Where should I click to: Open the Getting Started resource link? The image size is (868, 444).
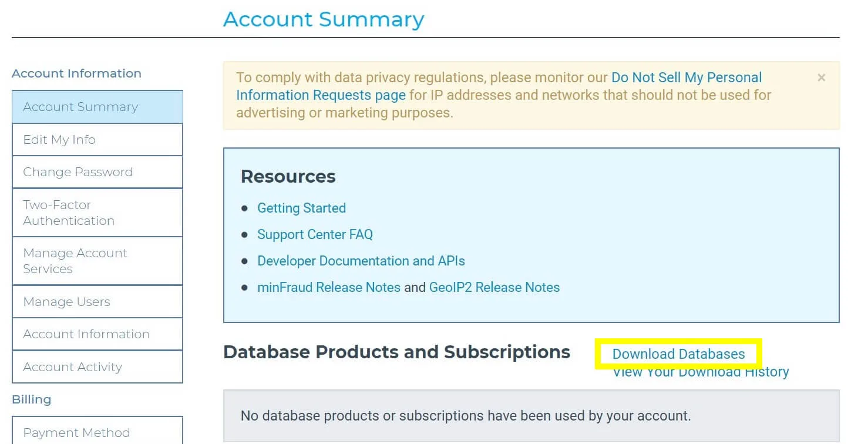302,208
